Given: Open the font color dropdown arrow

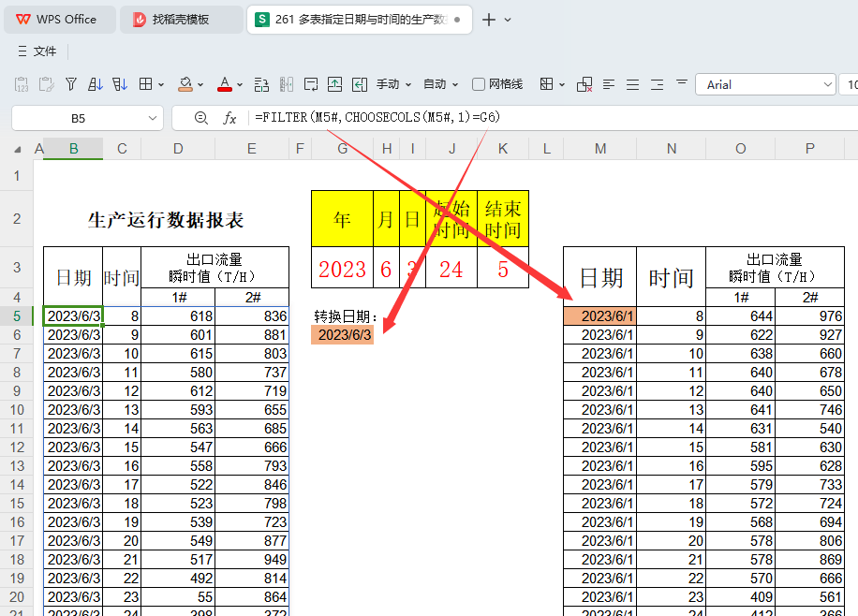Looking at the screenshot, I should [240, 85].
